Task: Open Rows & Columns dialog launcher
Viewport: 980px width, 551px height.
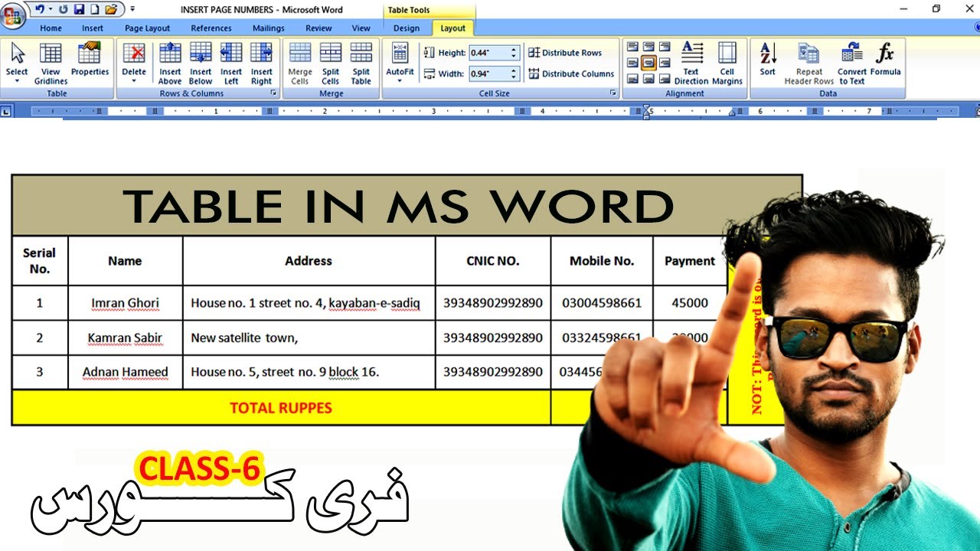Action: (x=274, y=93)
